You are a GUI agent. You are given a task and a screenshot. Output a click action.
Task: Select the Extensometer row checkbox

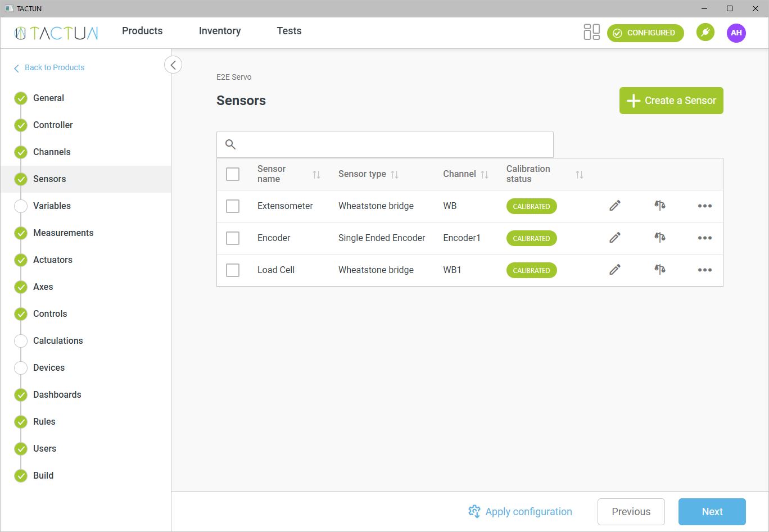[233, 206]
